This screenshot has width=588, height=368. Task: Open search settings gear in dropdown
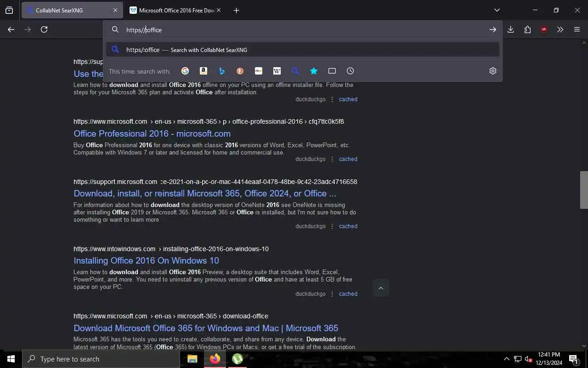tap(493, 71)
